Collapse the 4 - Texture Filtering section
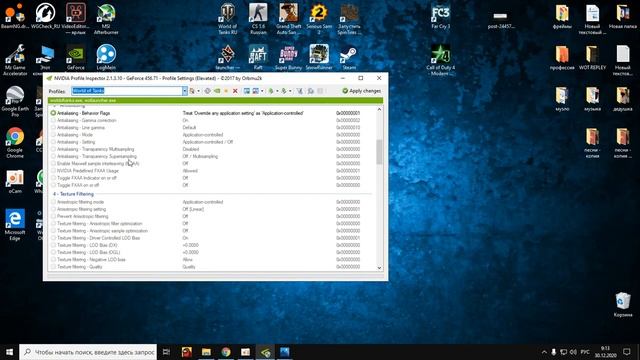Viewport: 640px width, 360px height. 73,194
